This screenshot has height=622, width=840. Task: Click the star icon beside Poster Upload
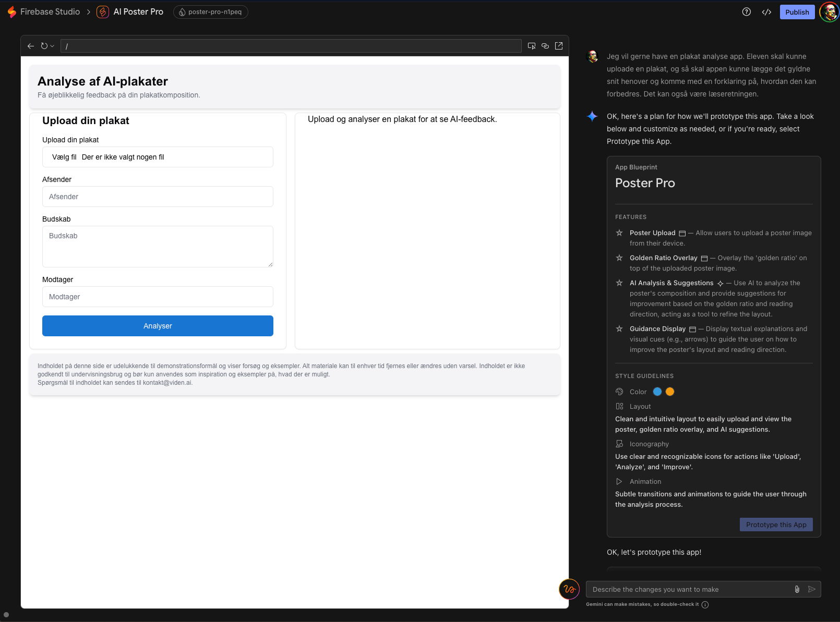pyautogui.click(x=619, y=233)
